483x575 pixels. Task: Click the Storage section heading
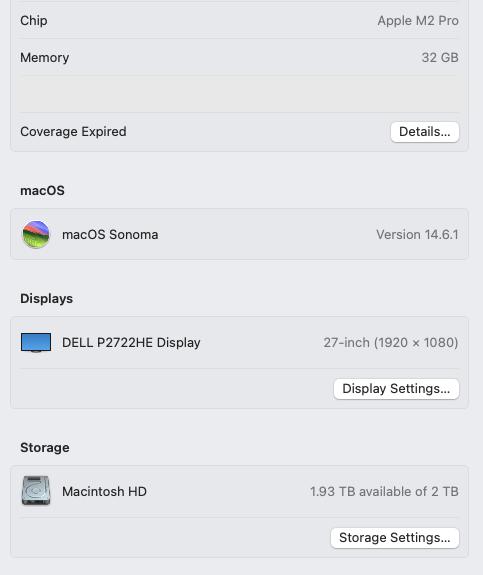[x=45, y=447]
